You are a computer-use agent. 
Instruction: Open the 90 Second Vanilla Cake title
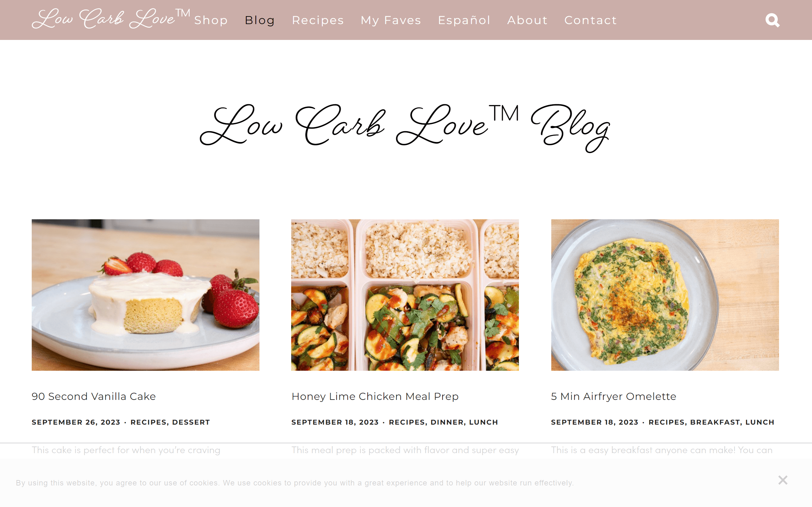click(x=94, y=396)
